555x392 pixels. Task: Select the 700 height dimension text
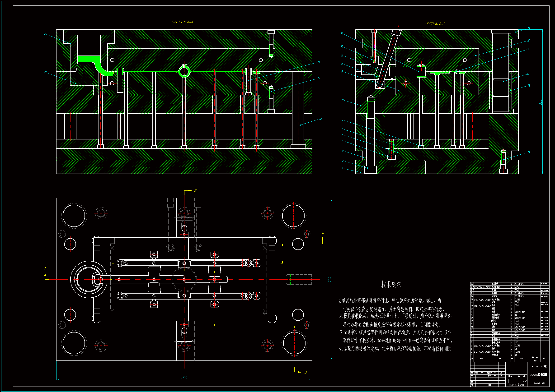click(x=330, y=279)
